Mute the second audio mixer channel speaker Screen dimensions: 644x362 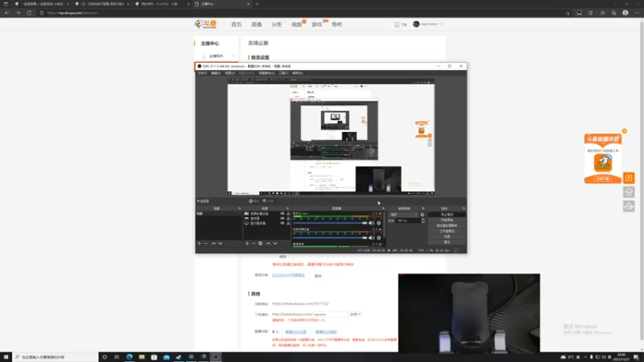[x=371, y=237]
